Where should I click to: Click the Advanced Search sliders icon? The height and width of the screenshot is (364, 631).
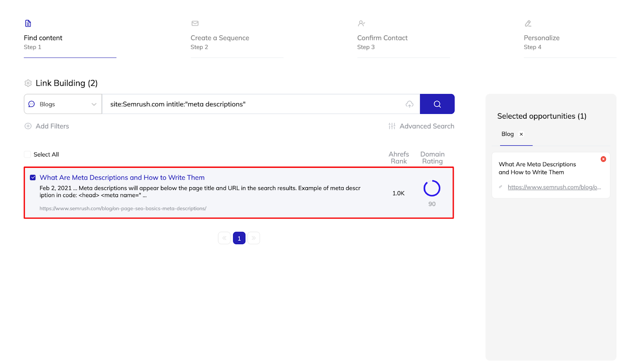tap(392, 126)
